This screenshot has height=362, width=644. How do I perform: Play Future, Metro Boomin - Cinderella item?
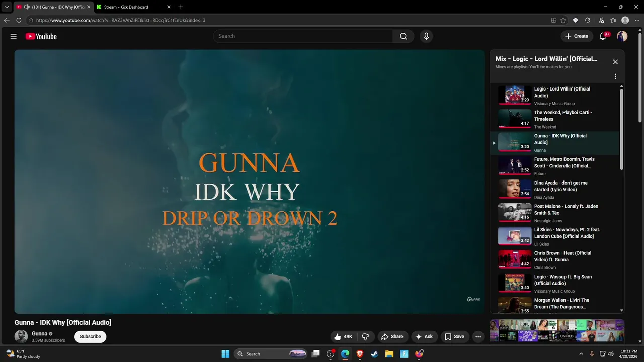[x=555, y=166]
